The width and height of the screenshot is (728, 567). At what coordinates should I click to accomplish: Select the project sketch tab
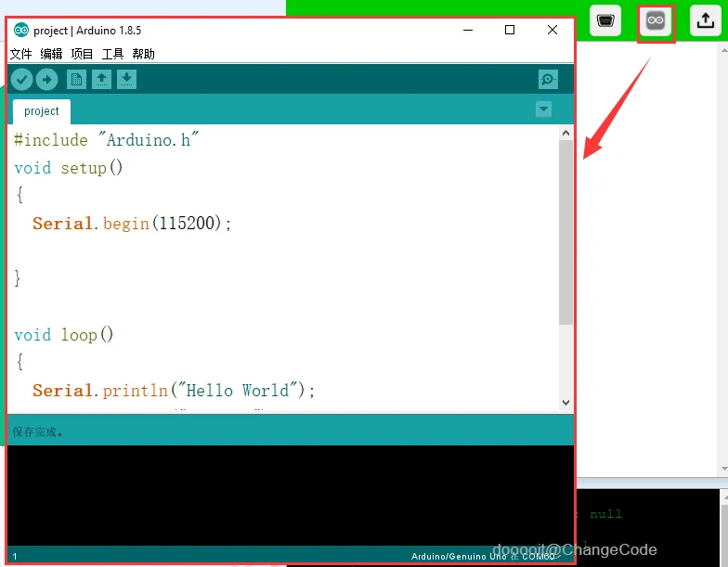point(41,111)
